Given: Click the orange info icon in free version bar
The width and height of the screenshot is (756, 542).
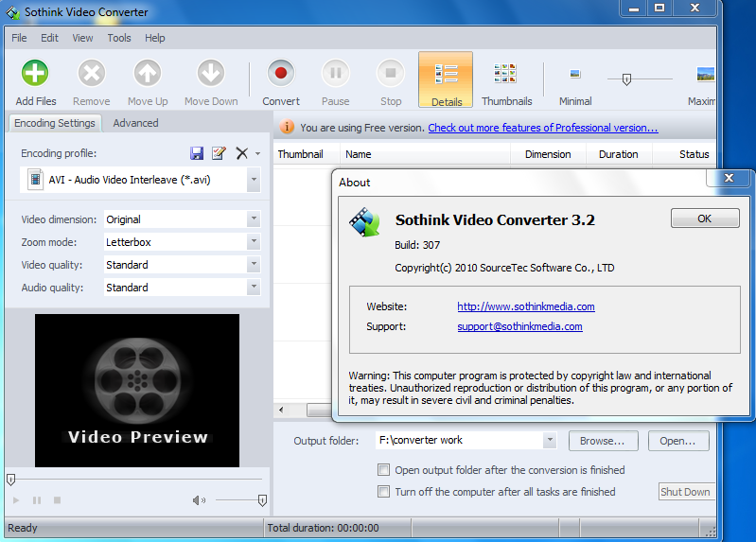Looking at the screenshot, I should 287,127.
